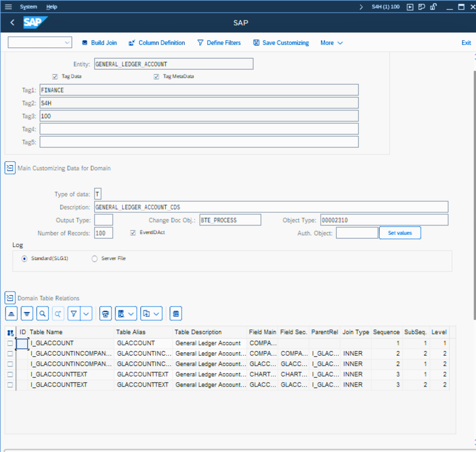Open the Help menu
Image resolution: width=476 pixels, height=452 pixels.
(x=52, y=7)
